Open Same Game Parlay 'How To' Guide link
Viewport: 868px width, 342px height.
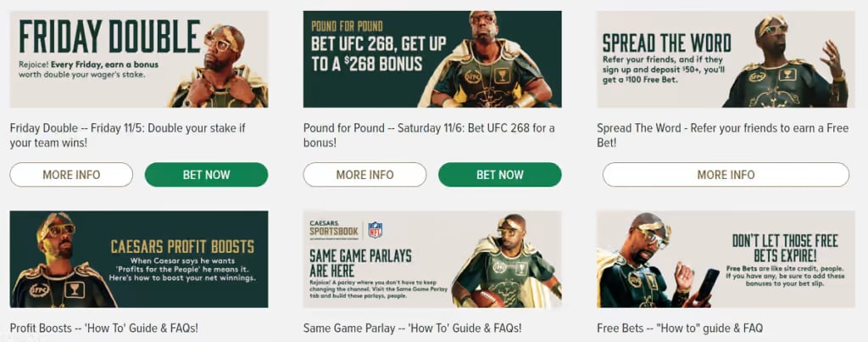pos(413,328)
